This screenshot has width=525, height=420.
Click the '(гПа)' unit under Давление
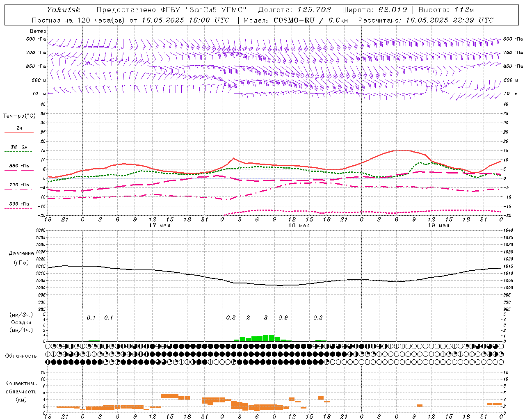coord(21,263)
